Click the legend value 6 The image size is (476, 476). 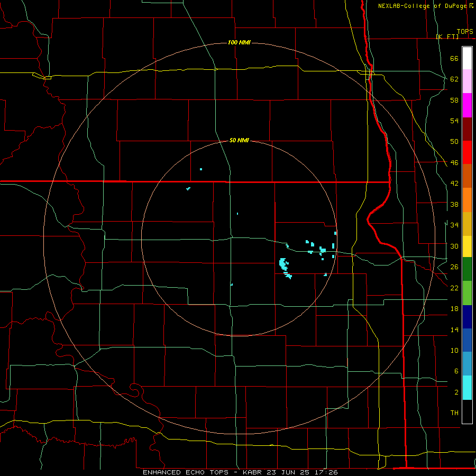tap(456, 371)
